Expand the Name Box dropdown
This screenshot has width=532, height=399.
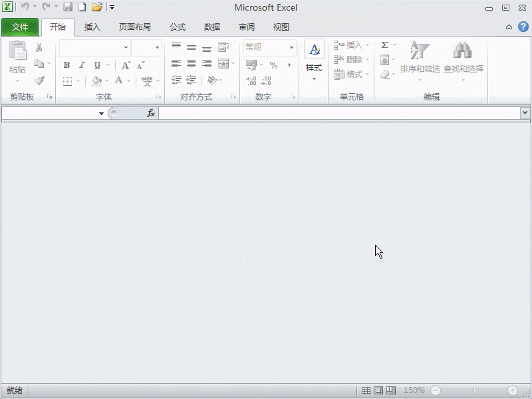(101, 113)
